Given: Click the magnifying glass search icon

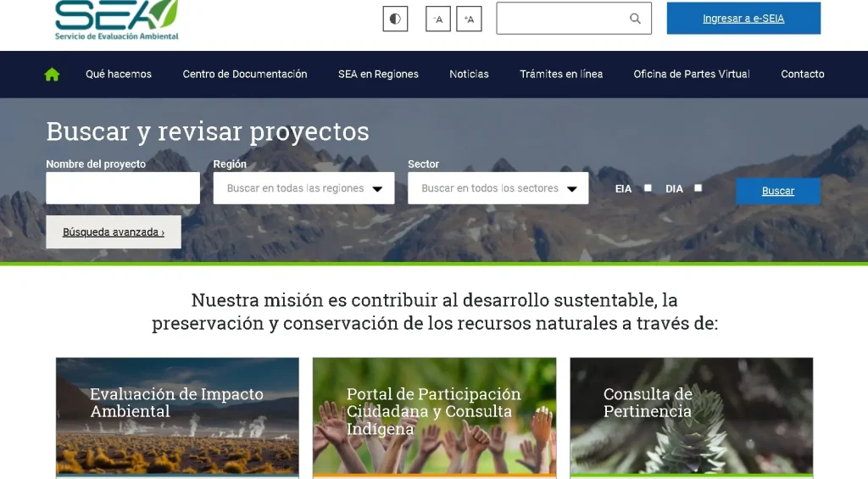Looking at the screenshot, I should [635, 19].
